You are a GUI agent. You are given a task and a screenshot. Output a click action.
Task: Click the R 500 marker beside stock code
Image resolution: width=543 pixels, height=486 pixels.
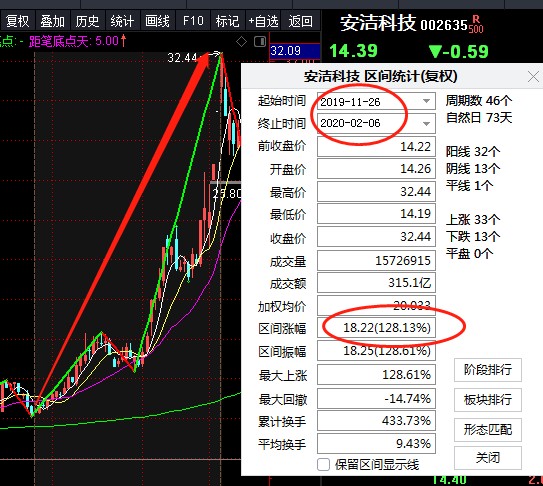476,24
